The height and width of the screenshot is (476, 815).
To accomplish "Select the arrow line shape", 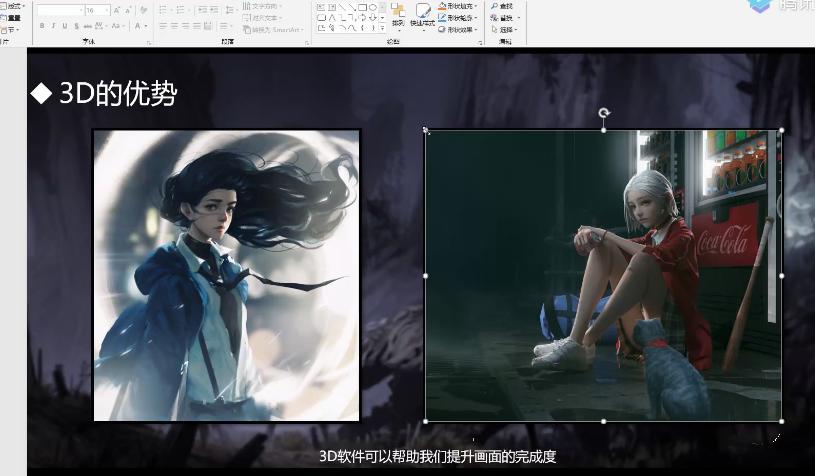I will [x=352, y=7].
